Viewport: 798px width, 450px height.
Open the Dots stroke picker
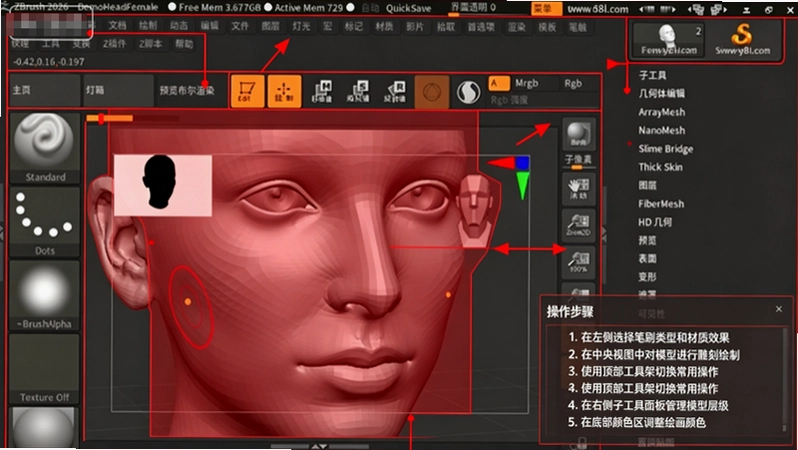pyautogui.click(x=45, y=221)
